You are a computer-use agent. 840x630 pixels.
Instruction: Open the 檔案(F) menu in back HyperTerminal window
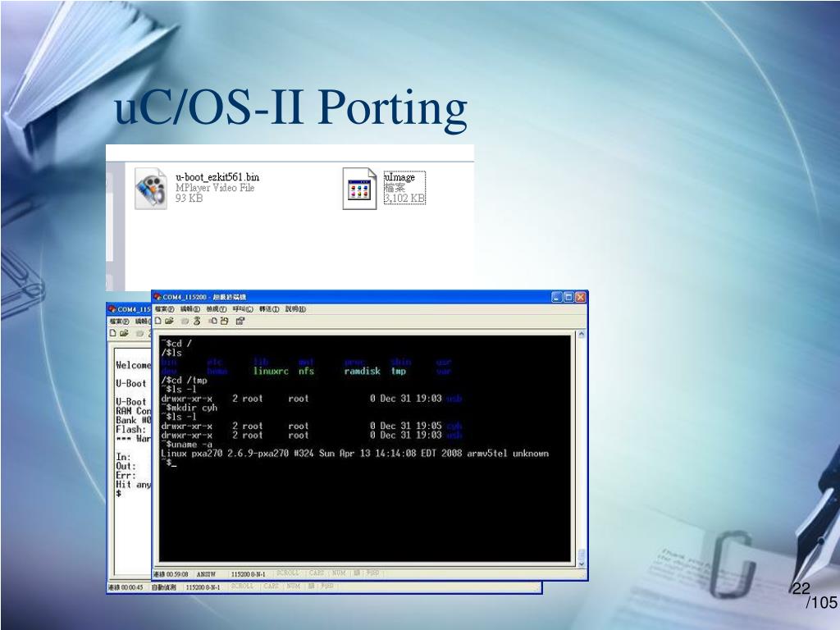tap(120, 322)
